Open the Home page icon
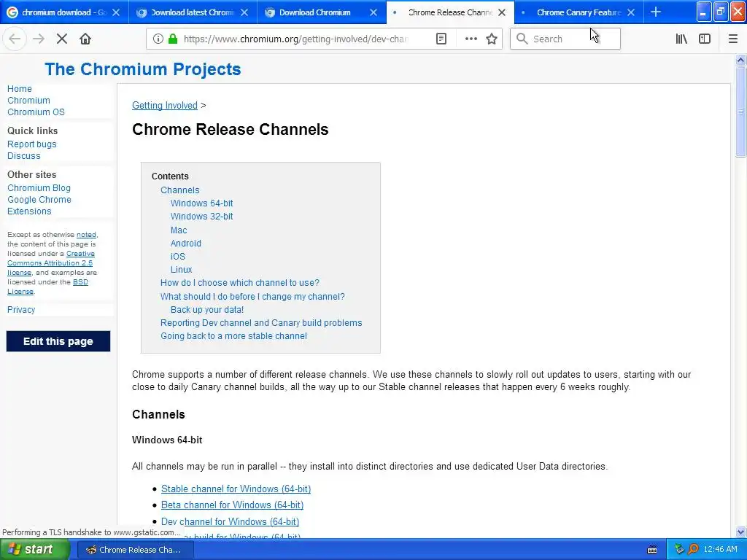The width and height of the screenshot is (747, 560). coord(85,39)
